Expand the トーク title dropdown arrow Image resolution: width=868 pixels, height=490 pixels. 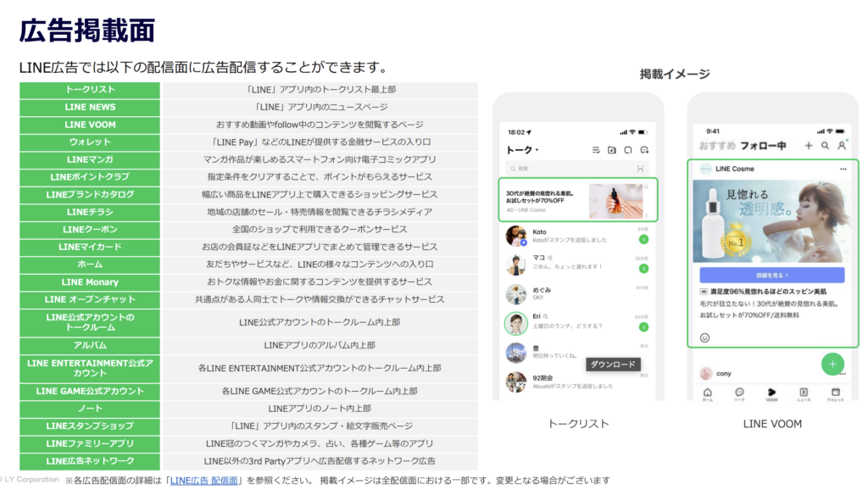pos(537,150)
